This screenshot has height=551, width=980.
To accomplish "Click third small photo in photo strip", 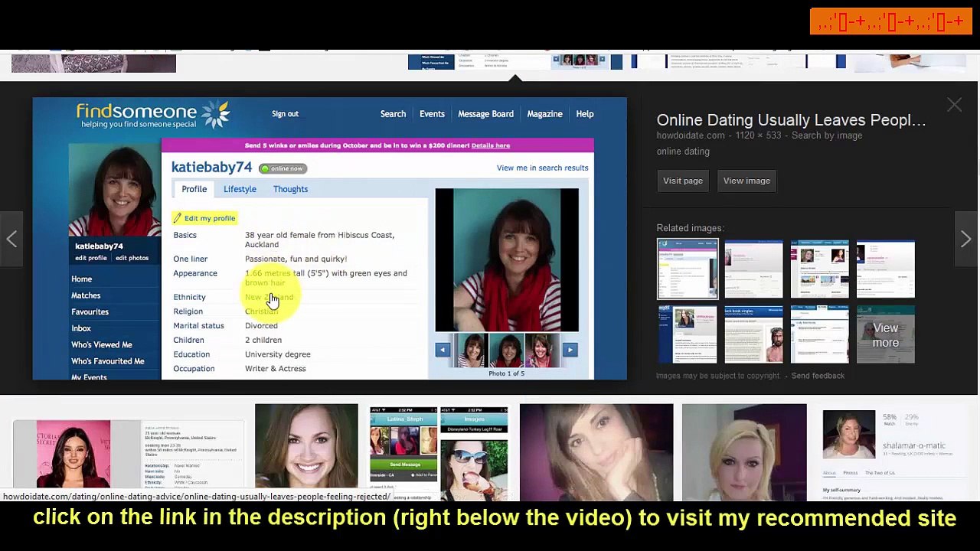I will point(541,350).
